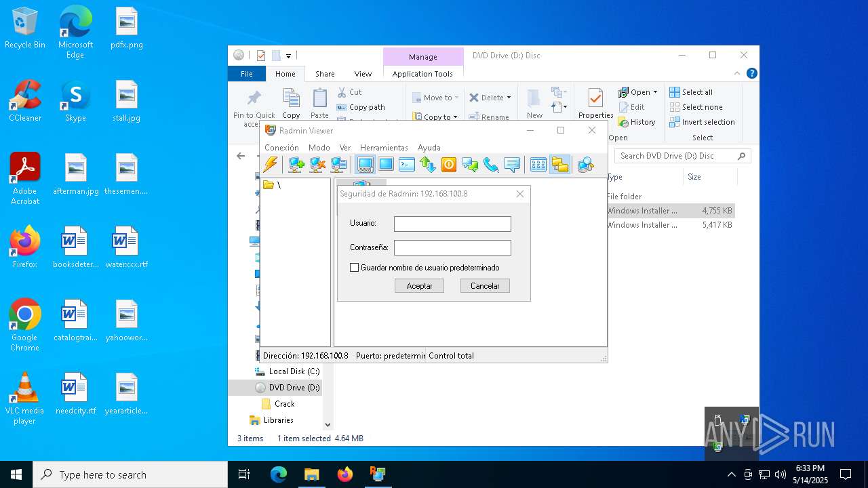Select File Transfer arrows icon in Radmin toolbar

click(x=427, y=165)
